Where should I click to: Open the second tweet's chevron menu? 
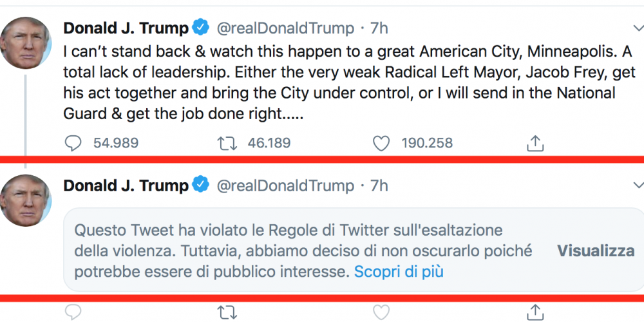(x=639, y=185)
